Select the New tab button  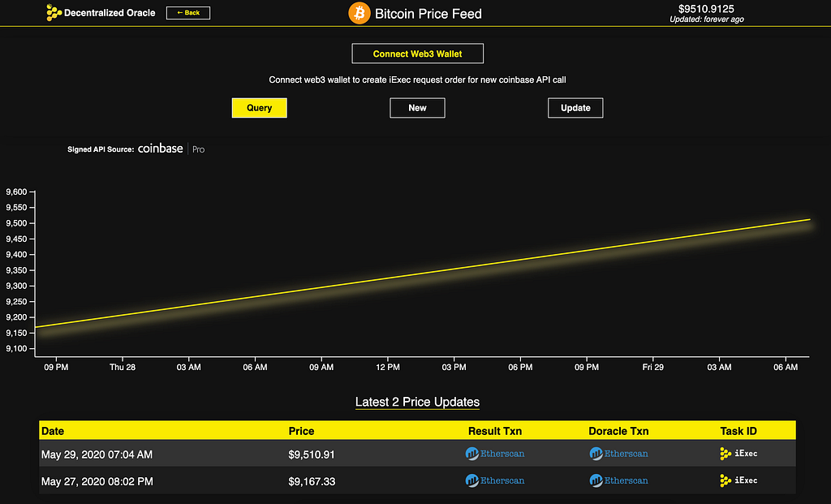418,108
